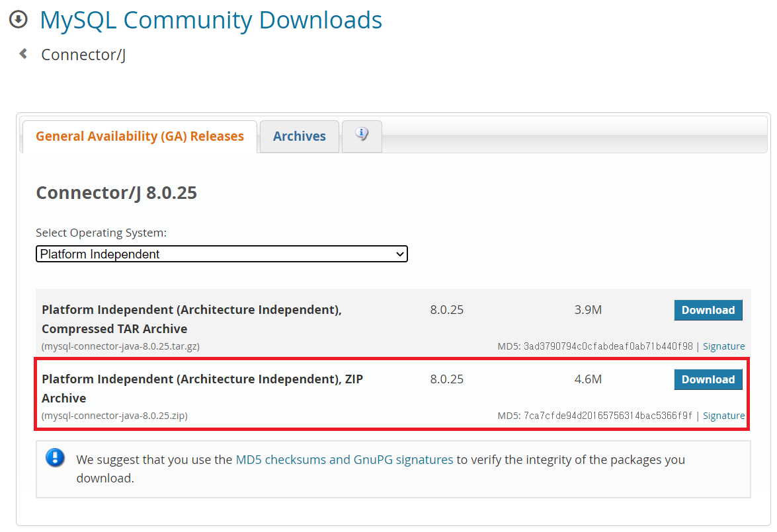Click version 8.0.25 in TAR Archive row
Image resolution: width=777 pixels, height=532 pixels.
tap(447, 309)
